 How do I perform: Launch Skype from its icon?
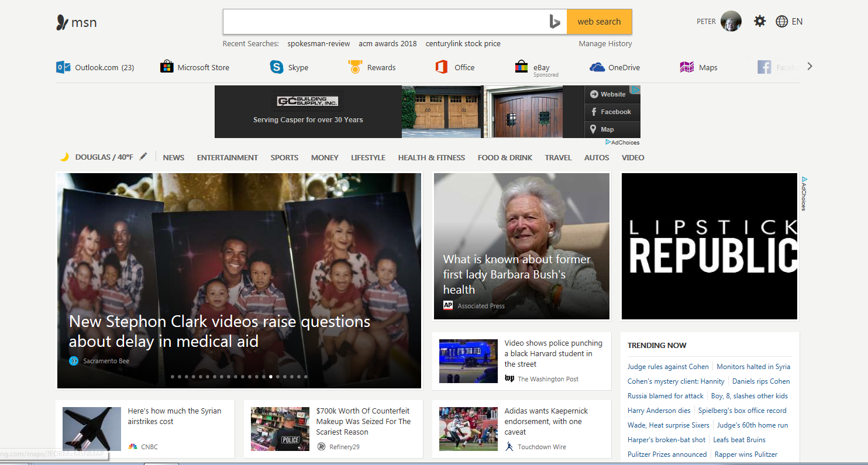coord(277,67)
